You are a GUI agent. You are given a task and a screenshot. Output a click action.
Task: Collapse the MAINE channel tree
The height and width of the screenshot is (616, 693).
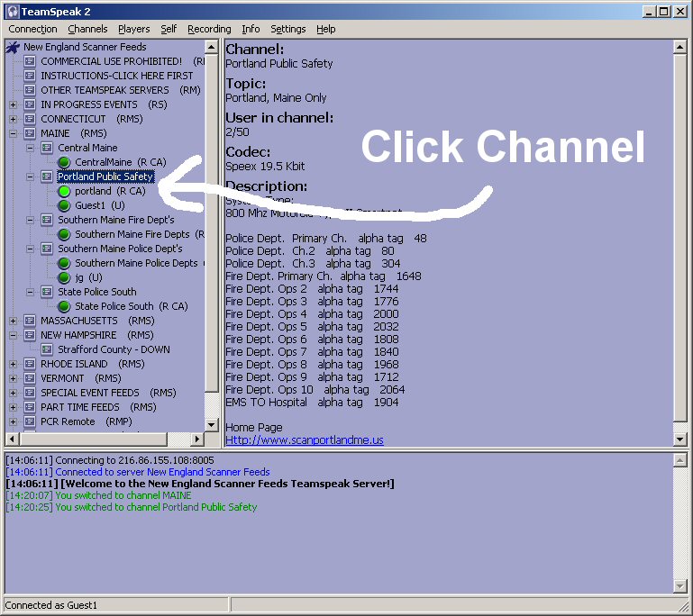point(13,133)
